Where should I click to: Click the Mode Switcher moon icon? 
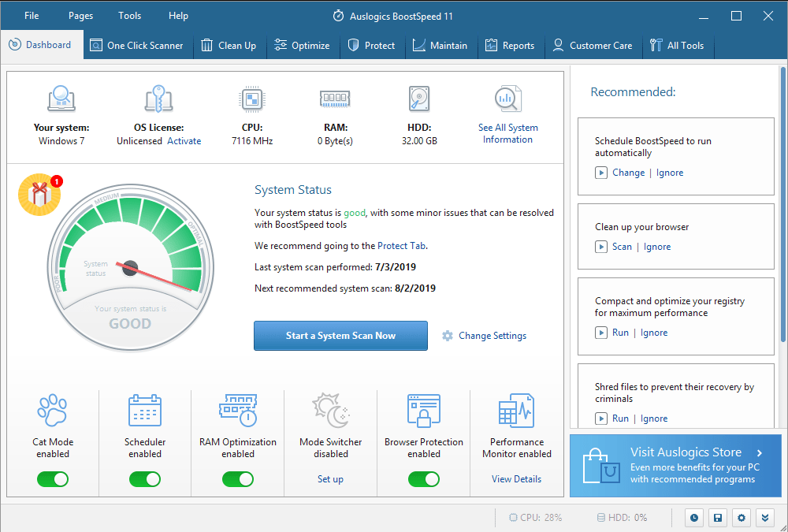(330, 411)
